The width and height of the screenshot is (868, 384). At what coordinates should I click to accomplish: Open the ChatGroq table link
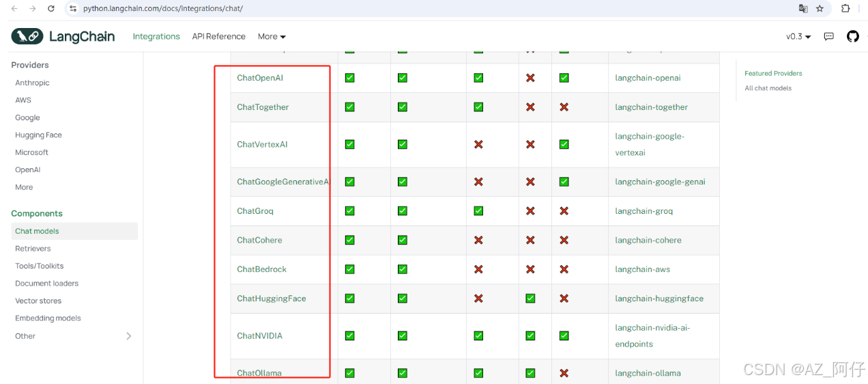tap(255, 211)
